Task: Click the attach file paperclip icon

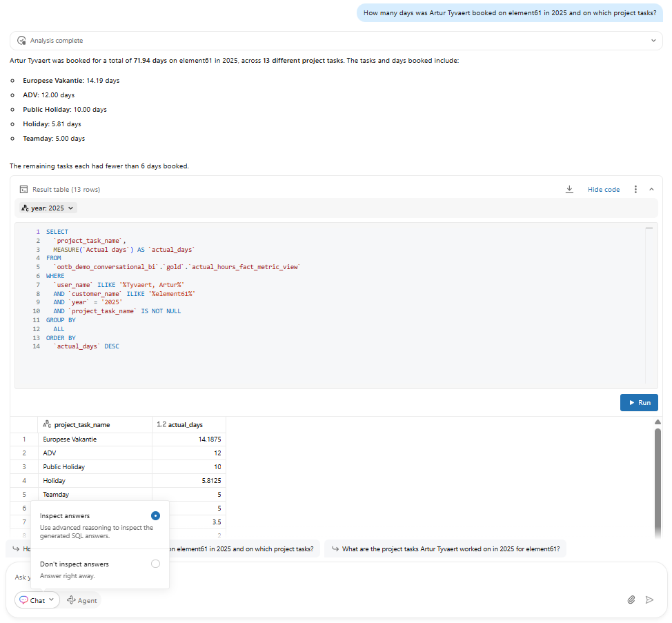Action: click(631, 600)
